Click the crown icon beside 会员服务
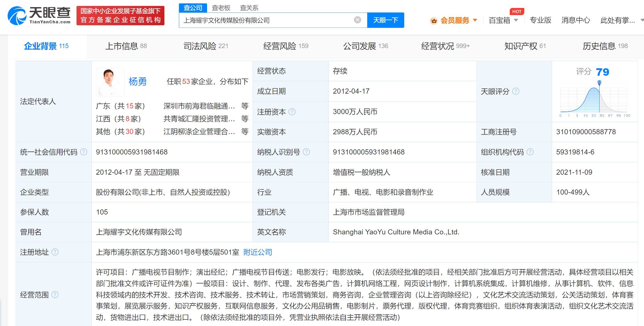Viewport: 644px width, 326px height. [x=434, y=20]
